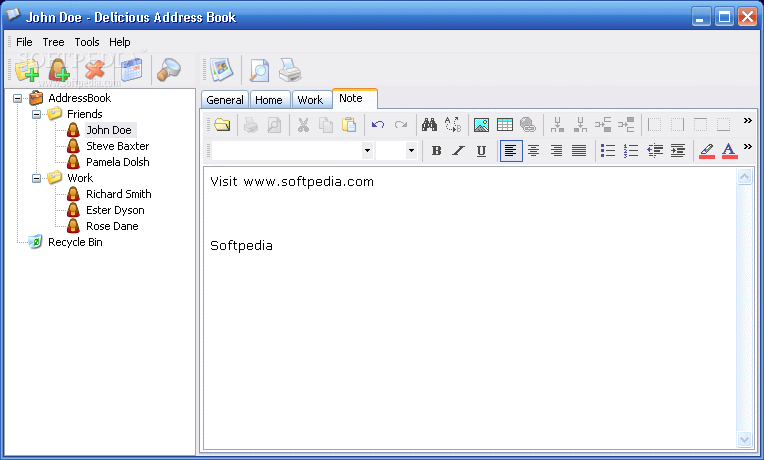764x460 pixels.
Task: Open the File menu
Action: pos(24,42)
